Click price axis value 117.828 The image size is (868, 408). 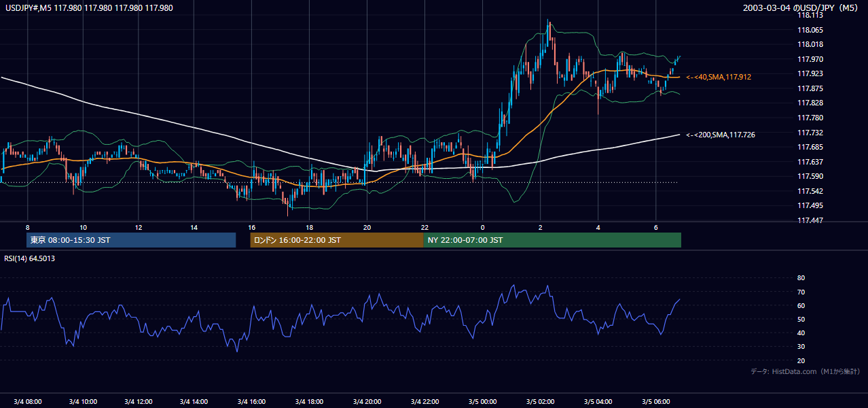click(x=810, y=103)
